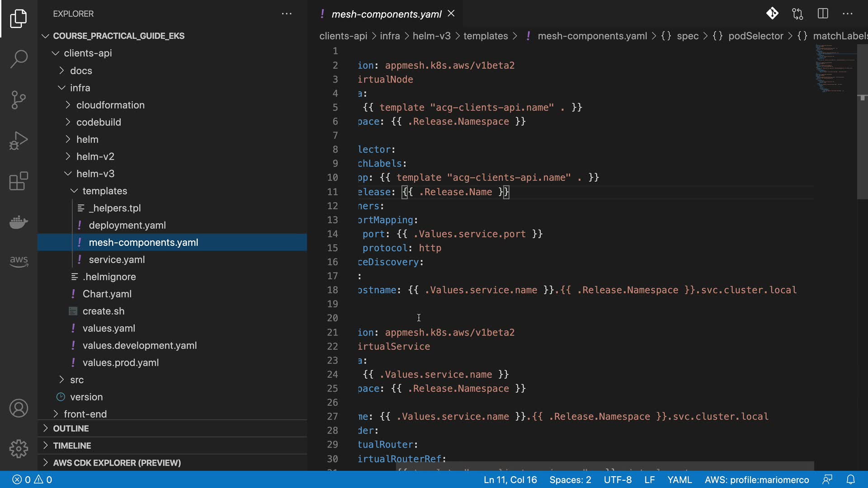Open notifications bell in status bar
Viewport: 868px width, 488px height.
(850, 479)
